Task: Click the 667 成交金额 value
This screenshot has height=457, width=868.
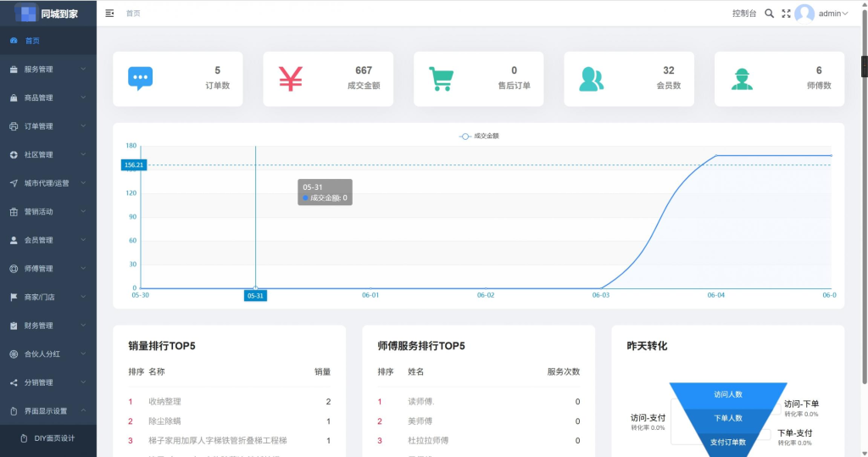Action: point(364,70)
